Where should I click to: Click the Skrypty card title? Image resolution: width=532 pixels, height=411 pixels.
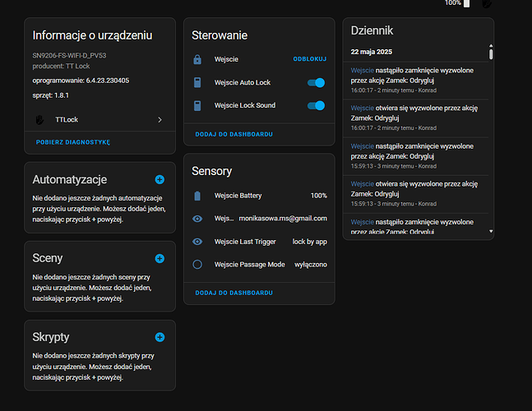click(x=51, y=337)
